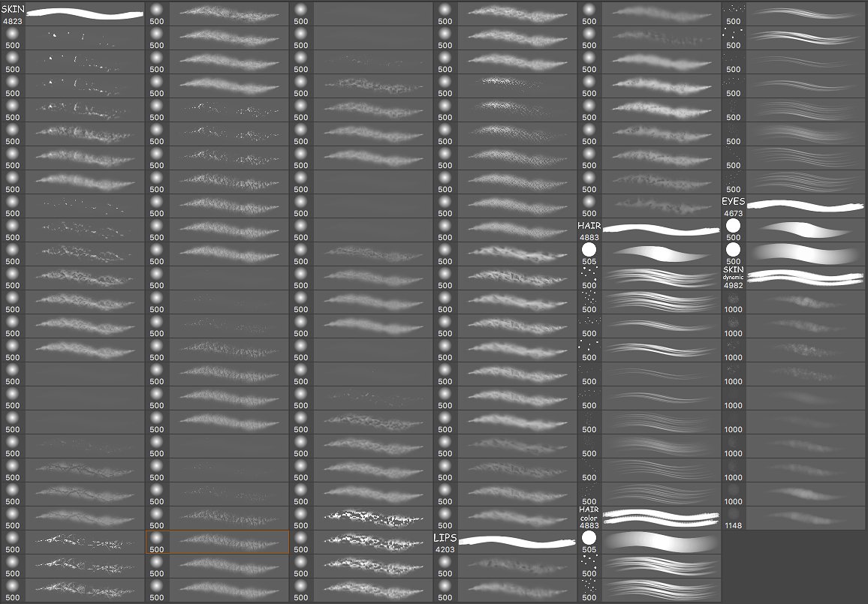Choose the brush directly above the LIPS header
Image resolution: width=868 pixels, height=604 pixels.
pos(505,518)
